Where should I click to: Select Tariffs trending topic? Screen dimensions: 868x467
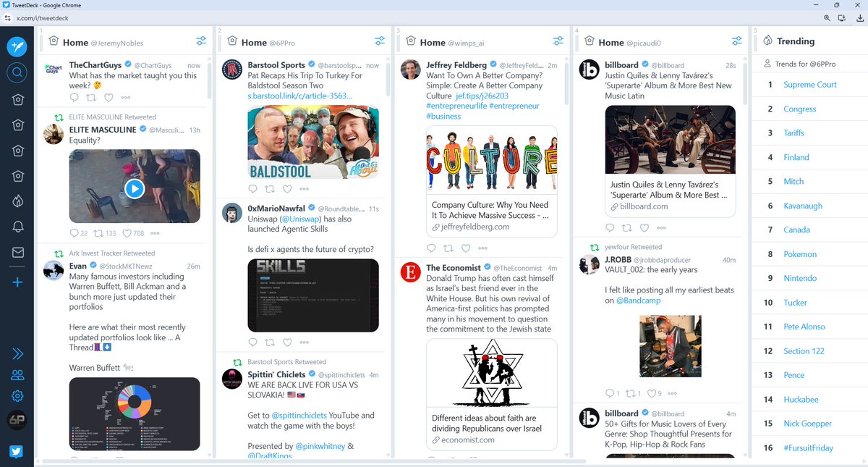[x=793, y=133]
